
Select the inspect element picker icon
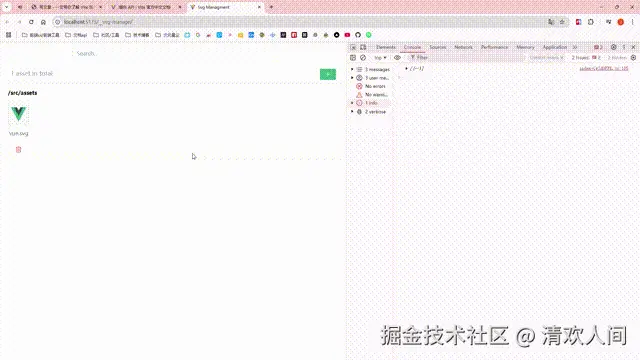(x=353, y=47)
